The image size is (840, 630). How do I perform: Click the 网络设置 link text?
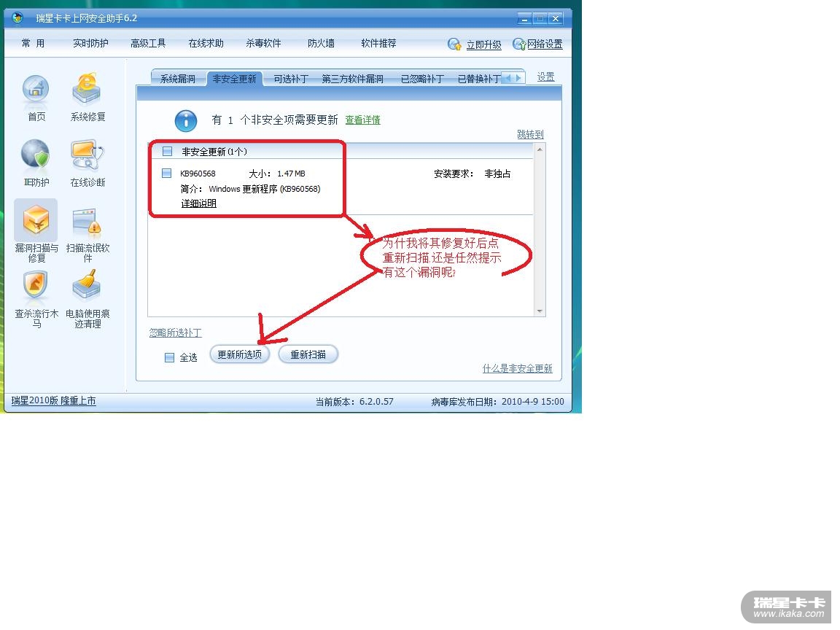[x=545, y=44]
